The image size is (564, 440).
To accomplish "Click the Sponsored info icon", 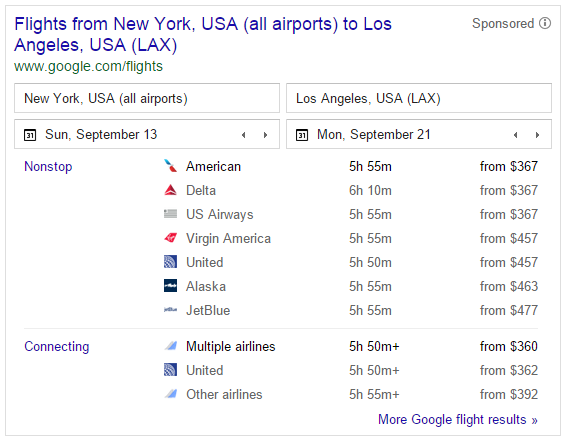I will pos(545,23).
